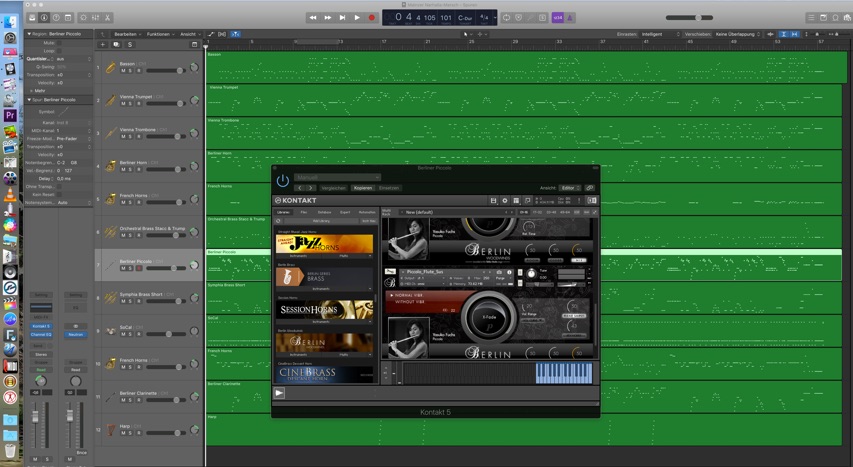Solo the Vienna Trumpet track

(130, 103)
